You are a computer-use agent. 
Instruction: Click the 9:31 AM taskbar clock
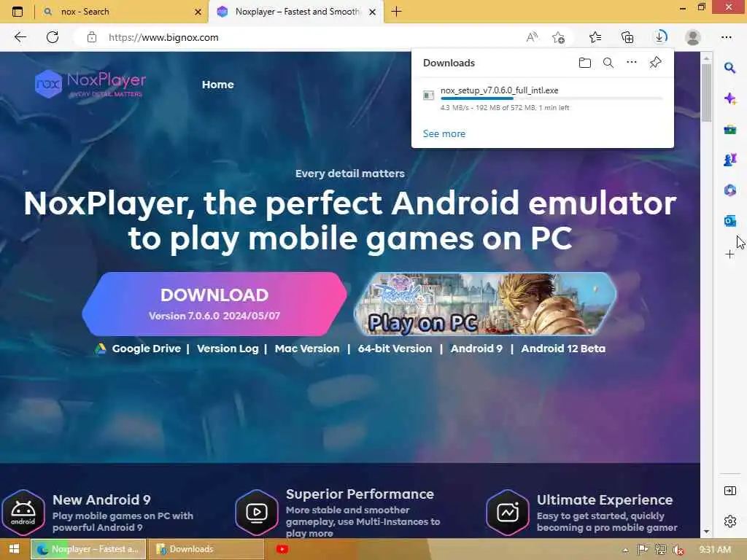(x=715, y=550)
